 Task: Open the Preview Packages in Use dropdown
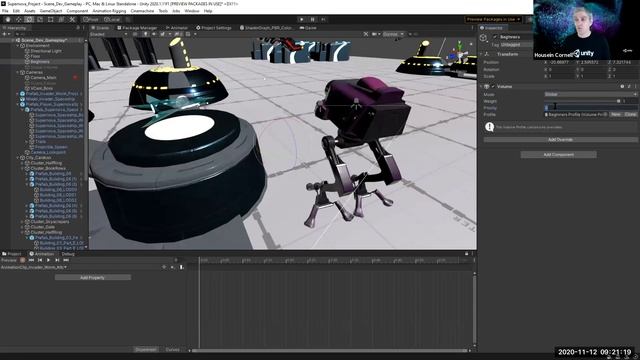493,19
